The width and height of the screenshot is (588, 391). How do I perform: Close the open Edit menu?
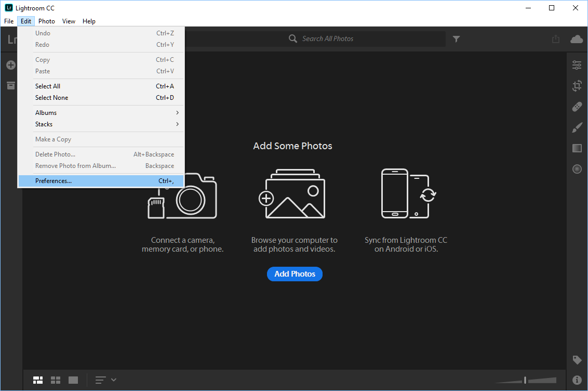click(x=26, y=21)
